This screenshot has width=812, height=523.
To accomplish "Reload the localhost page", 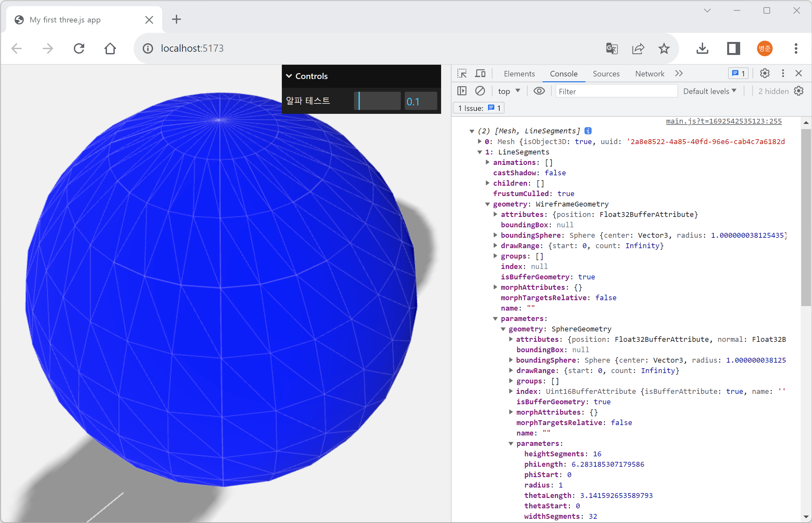I will click(x=79, y=48).
